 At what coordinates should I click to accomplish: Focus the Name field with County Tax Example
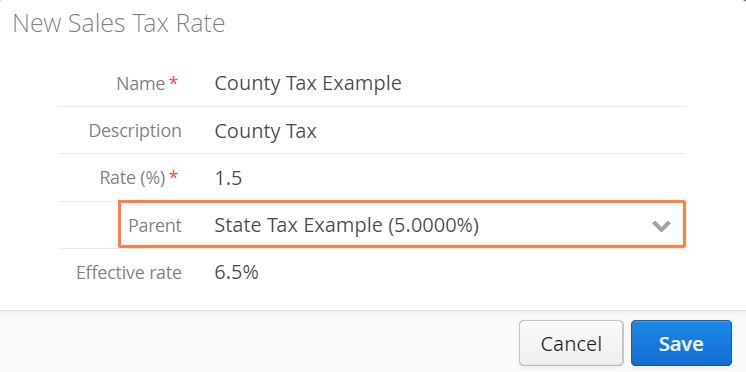447,83
